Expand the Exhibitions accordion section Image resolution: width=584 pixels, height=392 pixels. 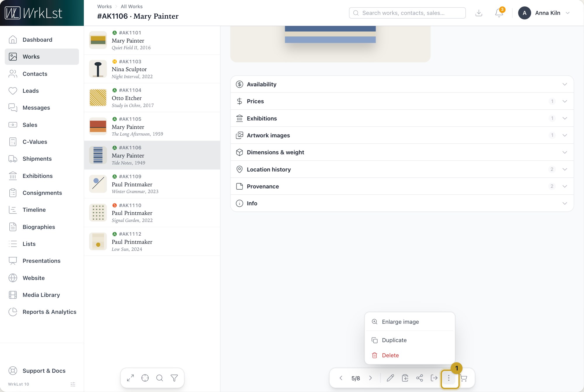point(402,118)
